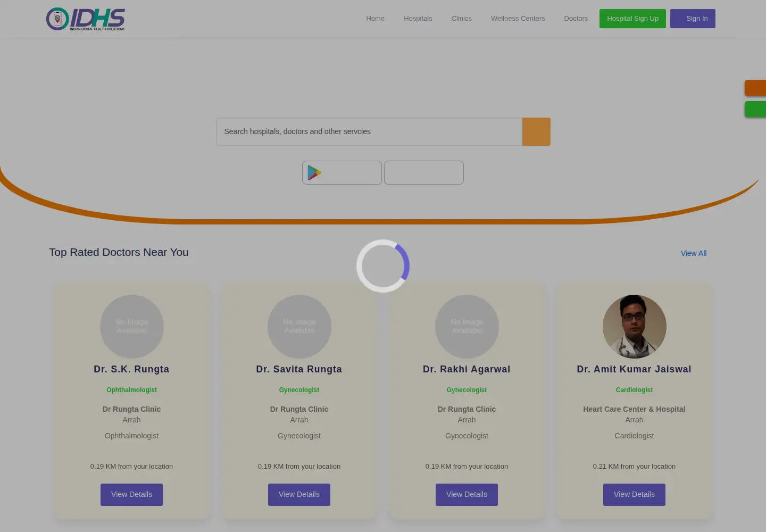Click Dr. Savita Rungta's placeholder image
The width and height of the screenshot is (766, 532).
coord(299,327)
